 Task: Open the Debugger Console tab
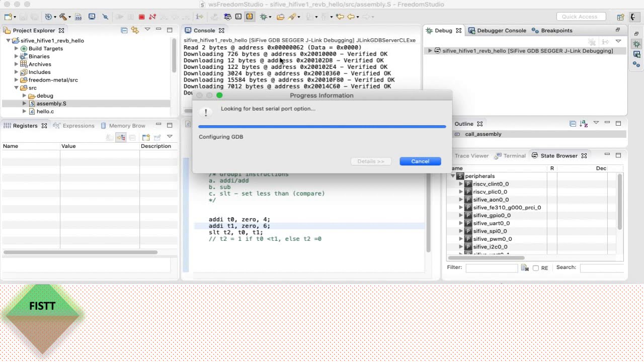coord(497,31)
